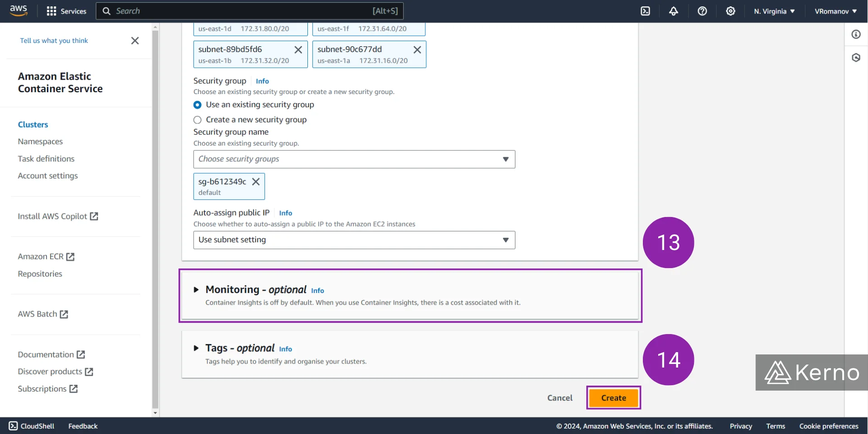Open Discover products sidebar link

tap(50, 372)
